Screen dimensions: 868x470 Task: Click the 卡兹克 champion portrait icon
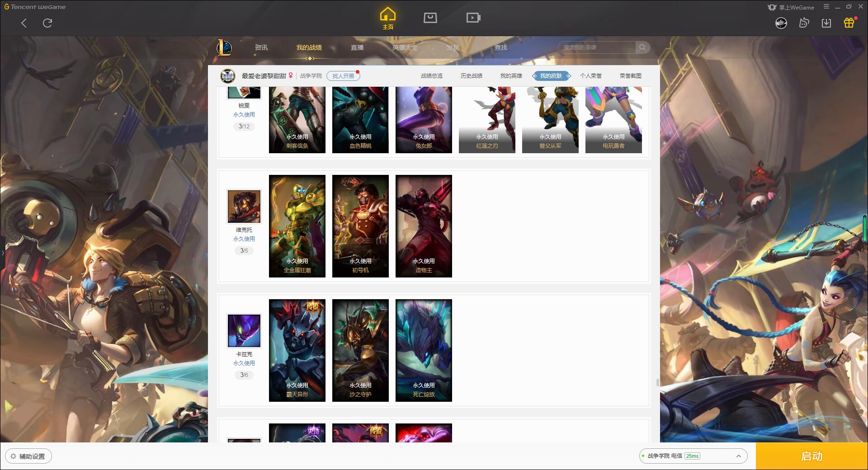coord(244,331)
